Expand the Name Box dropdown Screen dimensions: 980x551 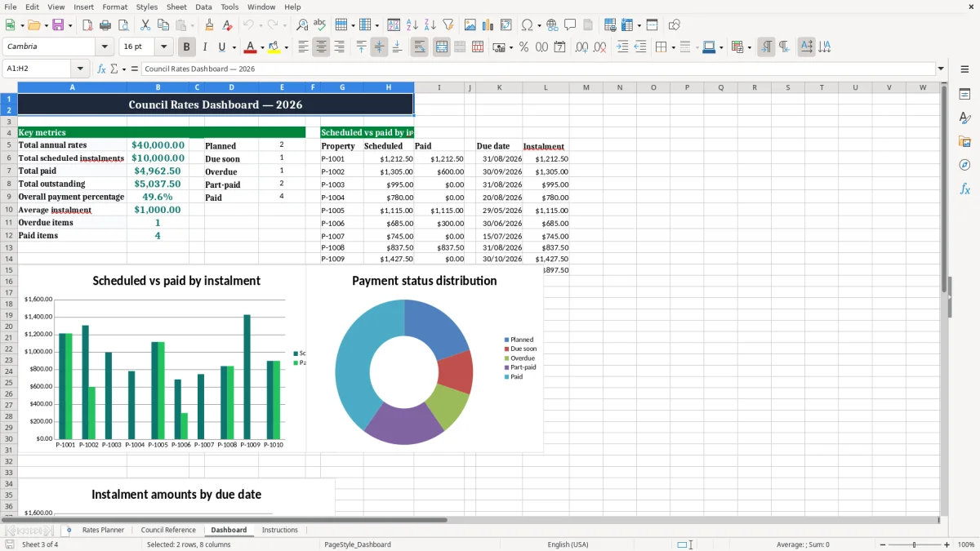80,69
